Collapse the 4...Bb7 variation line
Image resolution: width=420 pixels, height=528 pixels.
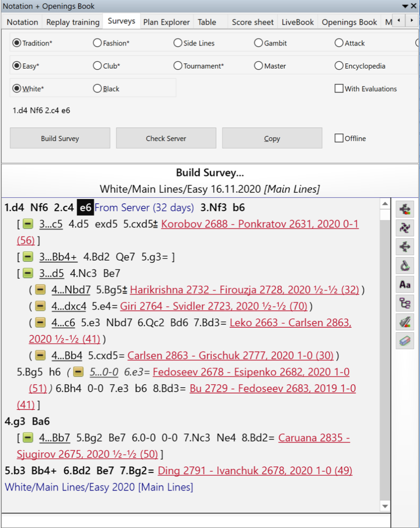pos(27,438)
